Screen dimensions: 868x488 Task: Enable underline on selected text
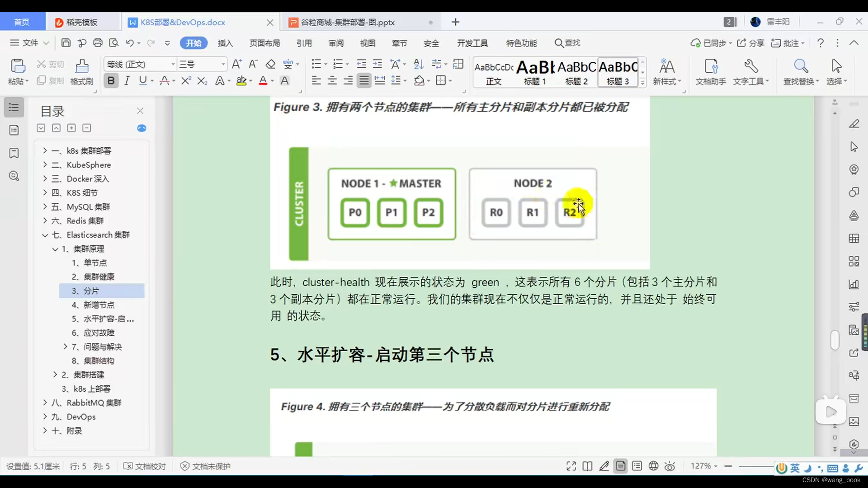[x=142, y=80]
